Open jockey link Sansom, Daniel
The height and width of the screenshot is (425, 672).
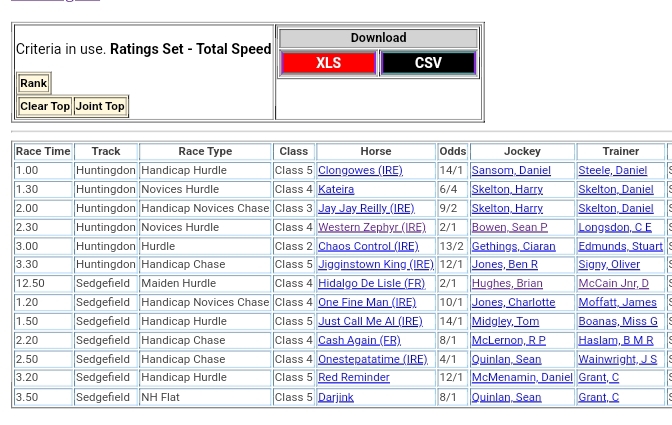point(510,171)
